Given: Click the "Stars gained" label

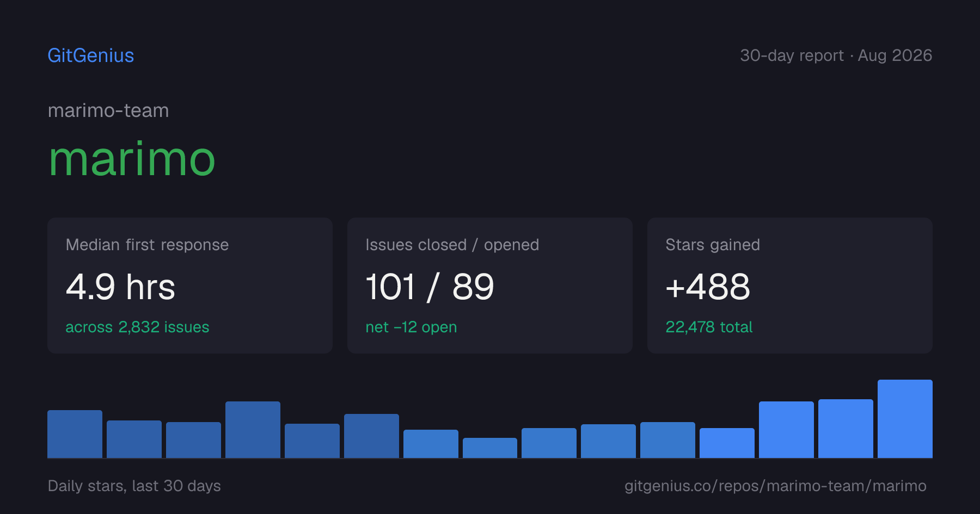Looking at the screenshot, I should click(x=713, y=245).
